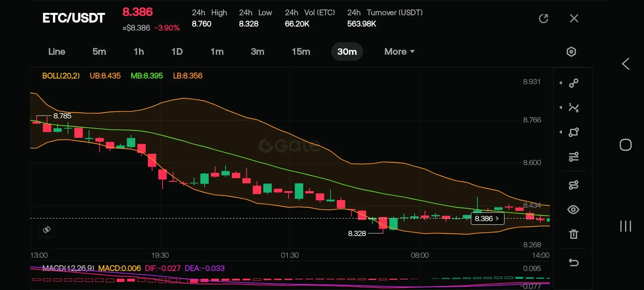Viewport: 644px width, 290px height.
Task: Tap the 24h Low value in header
Action: (x=249, y=24)
